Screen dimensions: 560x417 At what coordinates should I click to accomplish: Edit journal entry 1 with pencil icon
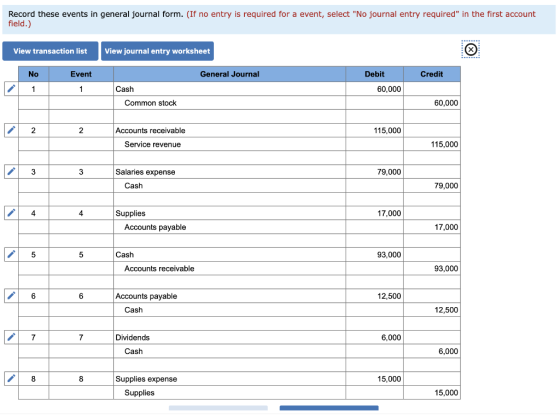click(11, 89)
